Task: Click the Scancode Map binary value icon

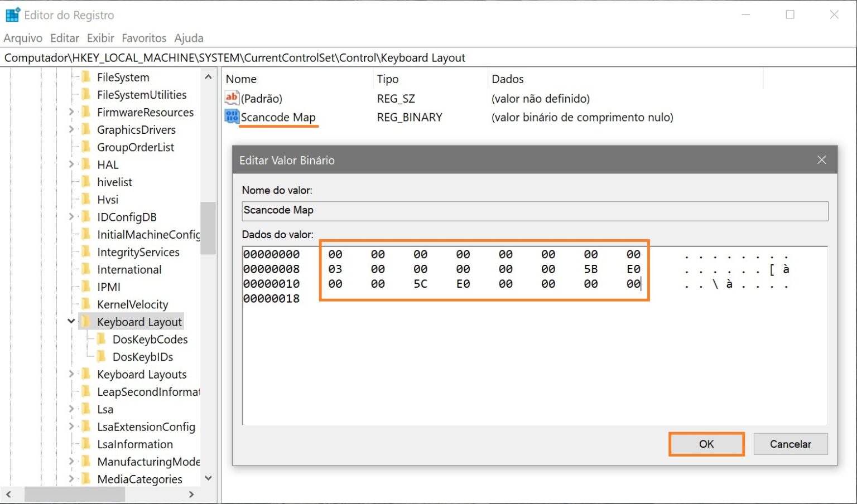Action: [232, 117]
